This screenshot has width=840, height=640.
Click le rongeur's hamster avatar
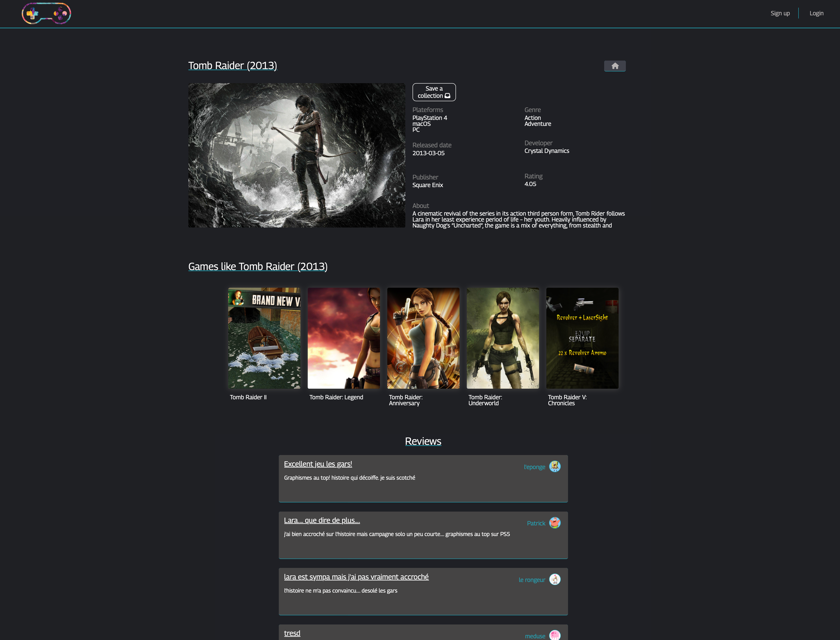[x=555, y=579]
